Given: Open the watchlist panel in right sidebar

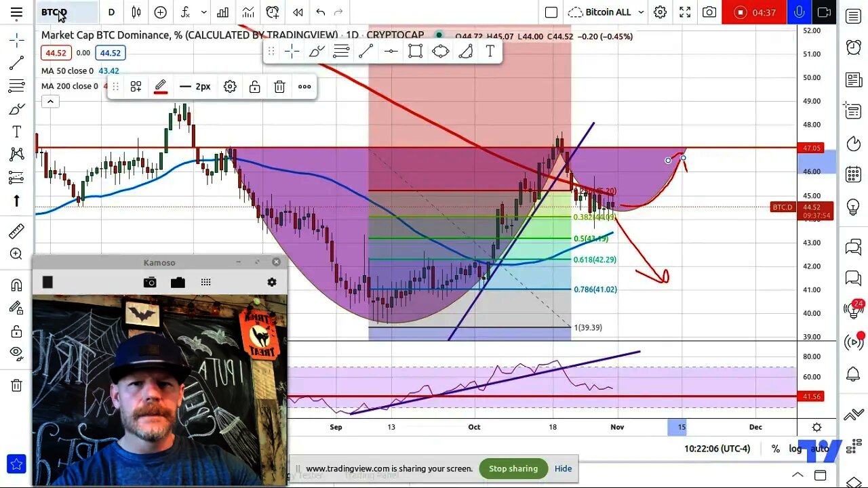Looking at the screenshot, I should pyautogui.click(x=854, y=16).
